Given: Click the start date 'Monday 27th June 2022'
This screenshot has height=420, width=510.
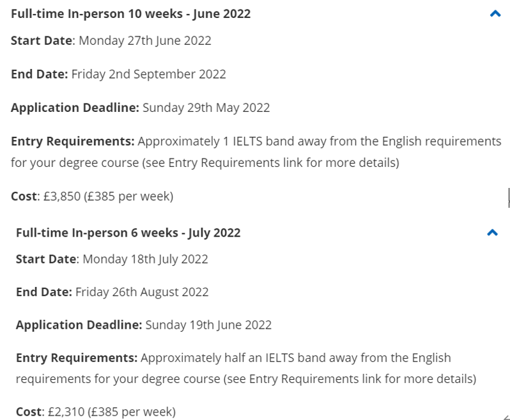Looking at the screenshot, I should coord(145,41).
